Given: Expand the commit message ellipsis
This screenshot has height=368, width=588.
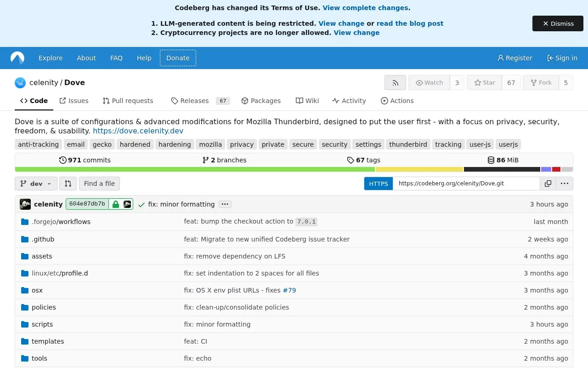Looking at the screenshot, I should pyautogui.click(x=225, y=204).
